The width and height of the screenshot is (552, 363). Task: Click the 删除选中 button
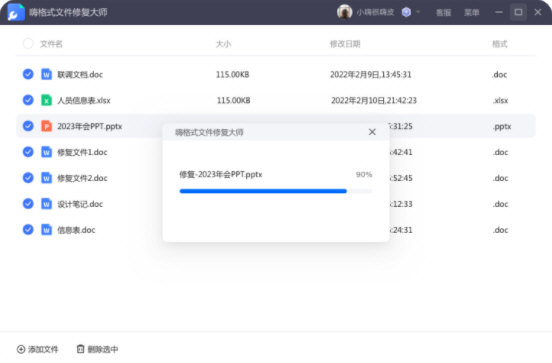tap(98, 349)
